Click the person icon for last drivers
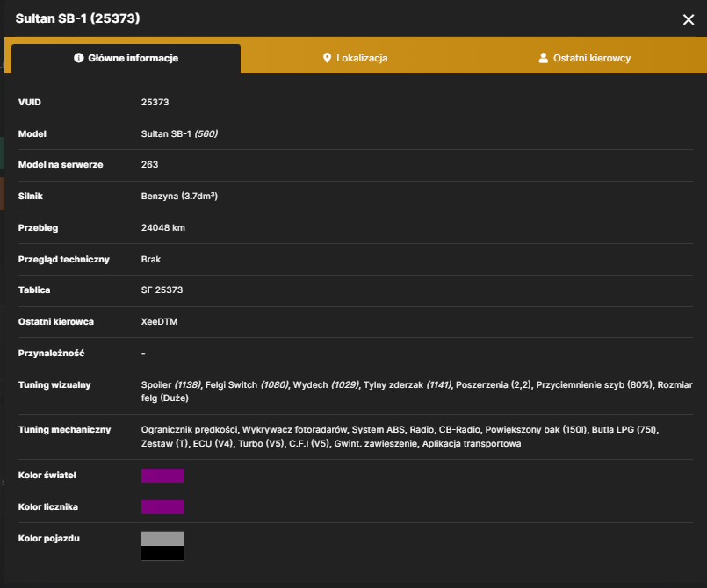Viewport: 707px width, 588px height. click(544, 58)
